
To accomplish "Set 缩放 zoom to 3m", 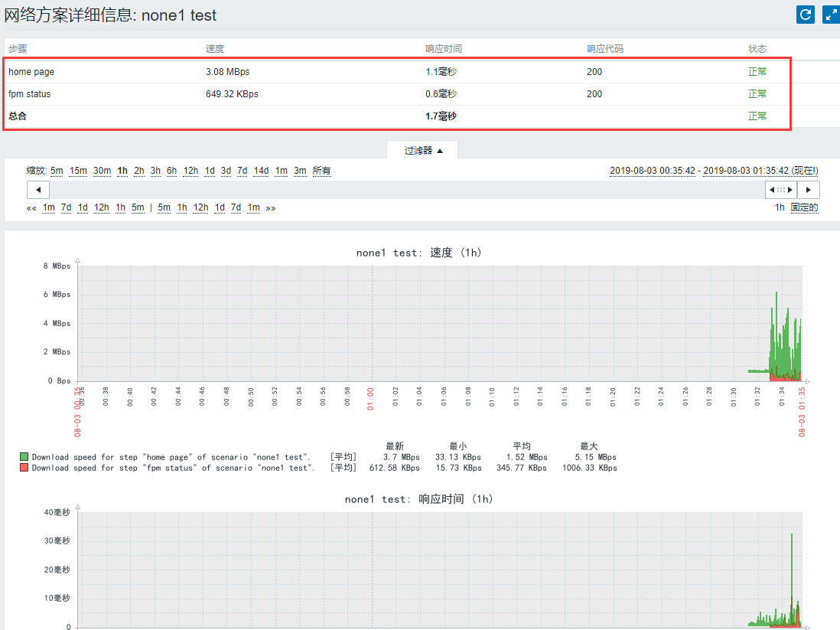I will pyautogui.click(x=300, y=171).
